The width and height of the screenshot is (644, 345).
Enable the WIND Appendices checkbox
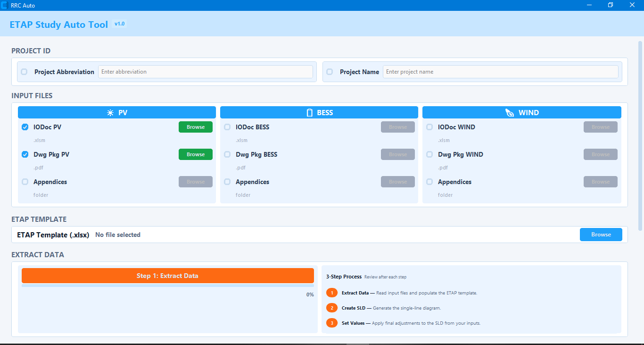point(429,182)
